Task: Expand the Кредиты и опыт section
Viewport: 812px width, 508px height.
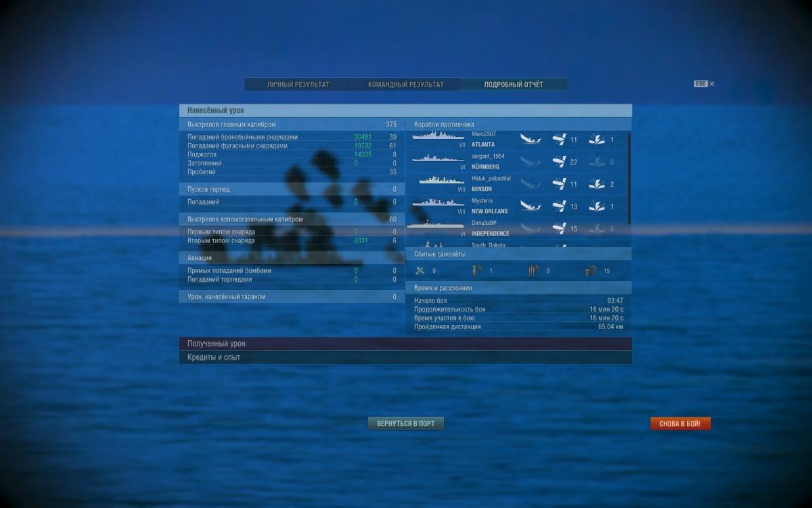Action: point(405,357)
